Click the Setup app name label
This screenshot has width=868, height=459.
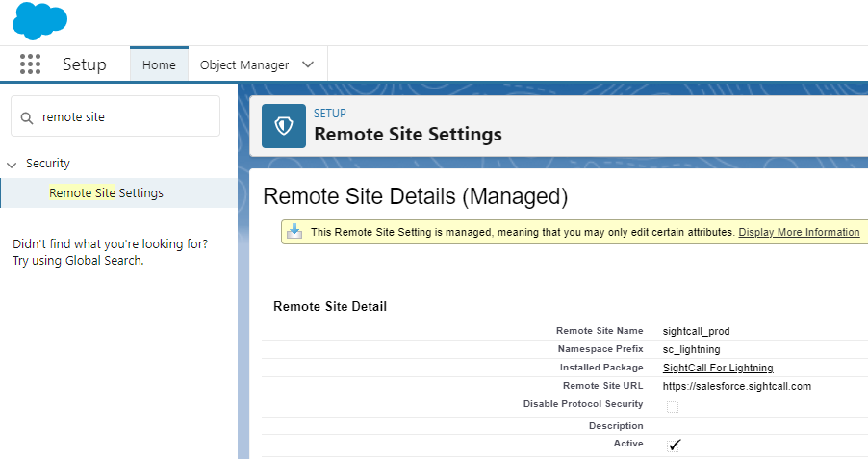click(84, 64)
